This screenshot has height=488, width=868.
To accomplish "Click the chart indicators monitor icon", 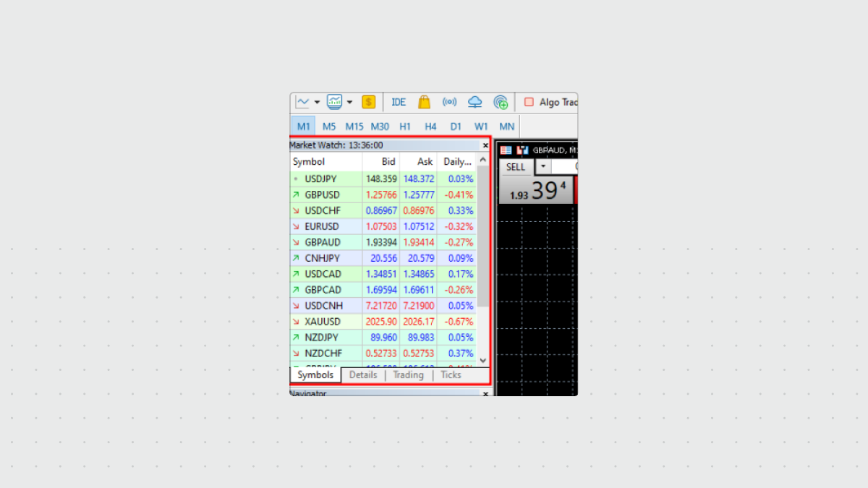I will (334, 102).
